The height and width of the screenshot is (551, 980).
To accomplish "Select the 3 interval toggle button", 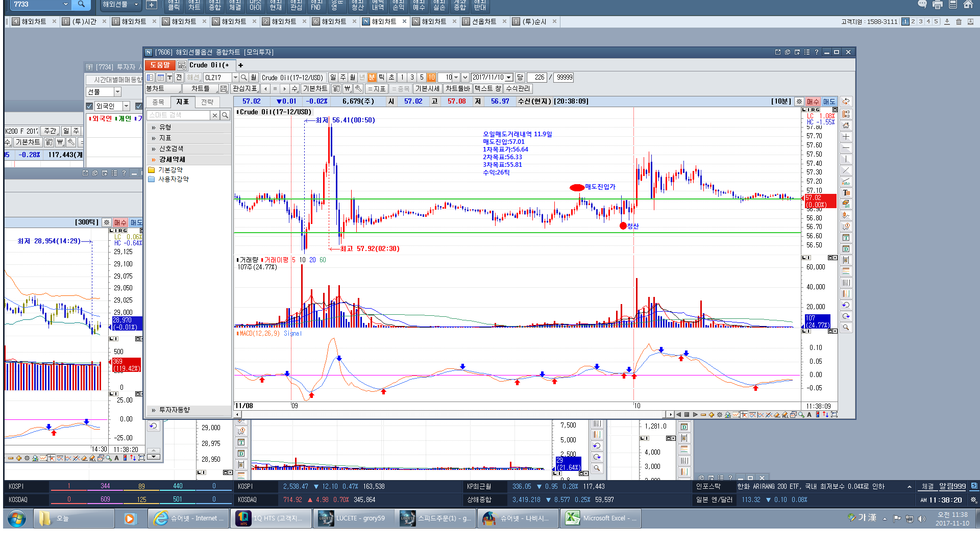I will (x=412, y=78).
